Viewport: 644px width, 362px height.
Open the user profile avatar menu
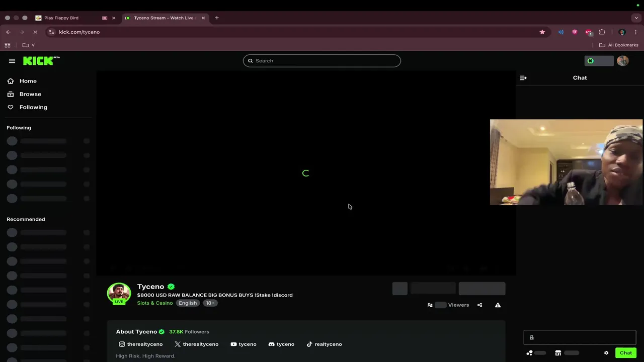pyautogui.click(x=623, y=61)
